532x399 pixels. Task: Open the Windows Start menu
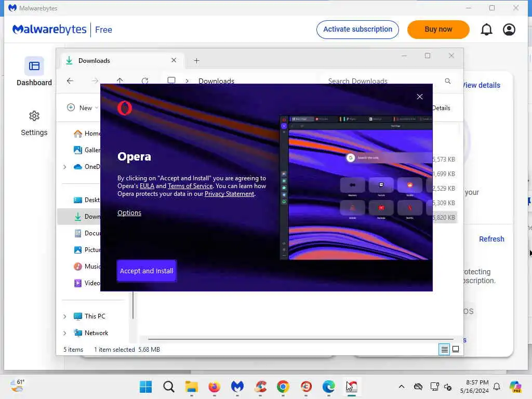[x=146, y=387]
